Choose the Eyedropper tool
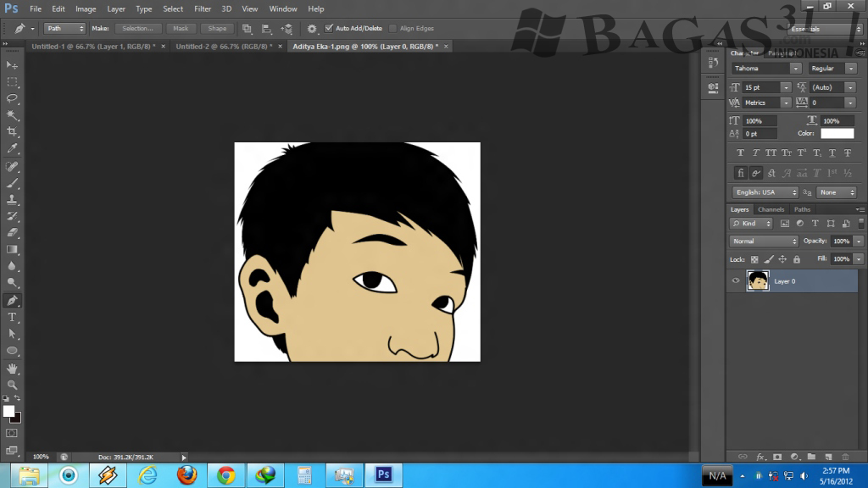Viewport: 868px width, 488px height. tap(12, 149)
